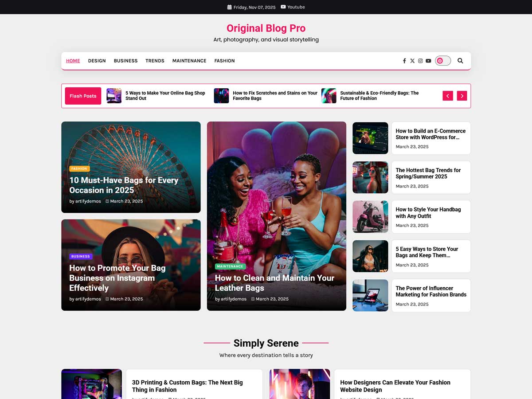The image size is (532, 399).
Task: Click thumbnail for Influencer Marketing post
Action: [x=370, y=295]
